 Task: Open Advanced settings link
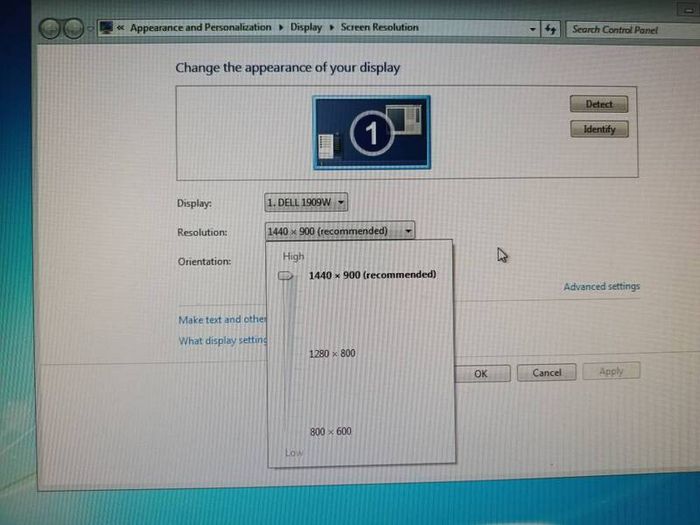pos(601,286)
